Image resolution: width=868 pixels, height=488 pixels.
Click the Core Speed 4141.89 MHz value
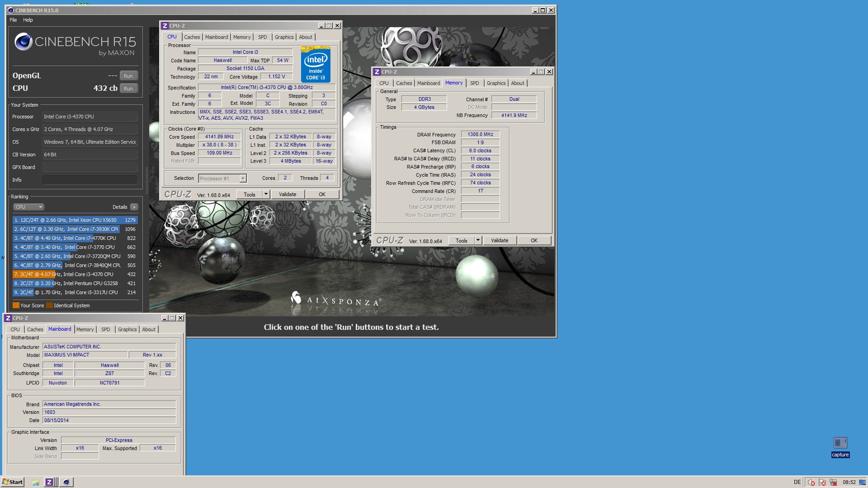coord(219,136)
